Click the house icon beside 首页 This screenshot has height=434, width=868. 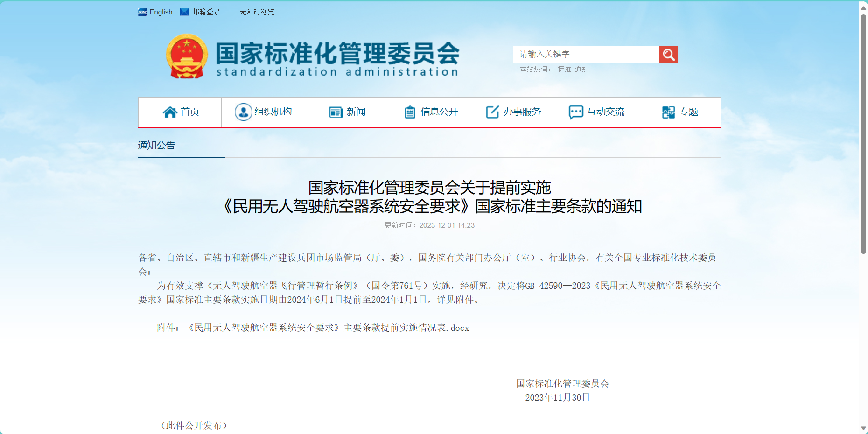pos(170,112)
